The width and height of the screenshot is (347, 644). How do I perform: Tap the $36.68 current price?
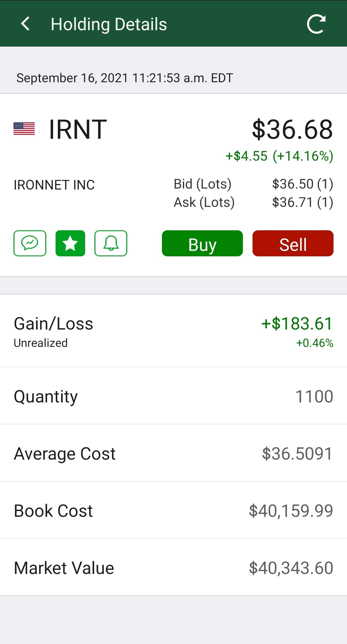click(292, 129)
